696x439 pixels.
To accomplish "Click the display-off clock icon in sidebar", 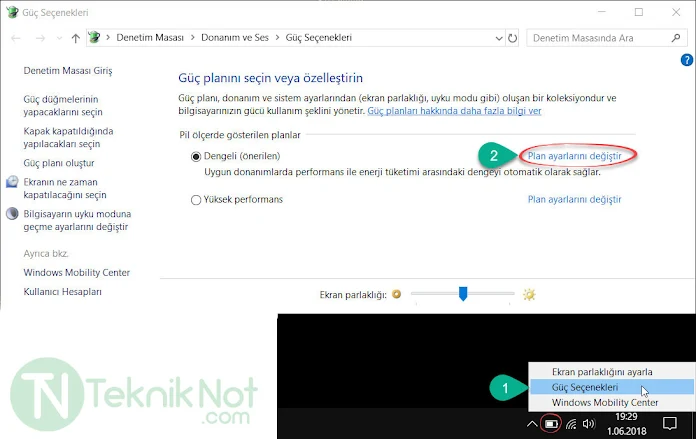I will pyautogui.click(x=12, y=182).
